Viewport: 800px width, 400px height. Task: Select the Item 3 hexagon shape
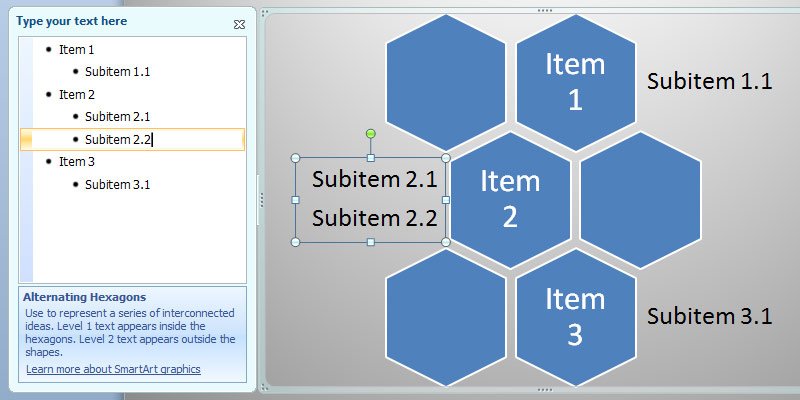coord(576,317)
